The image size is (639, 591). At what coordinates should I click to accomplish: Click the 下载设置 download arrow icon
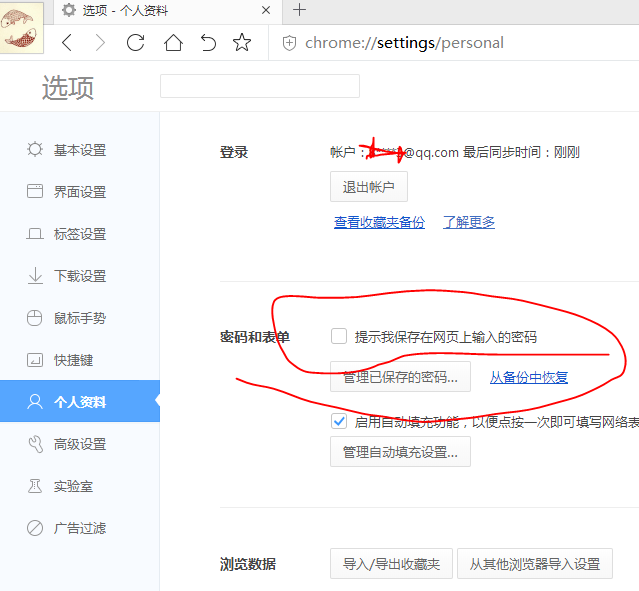click(35, 276)
